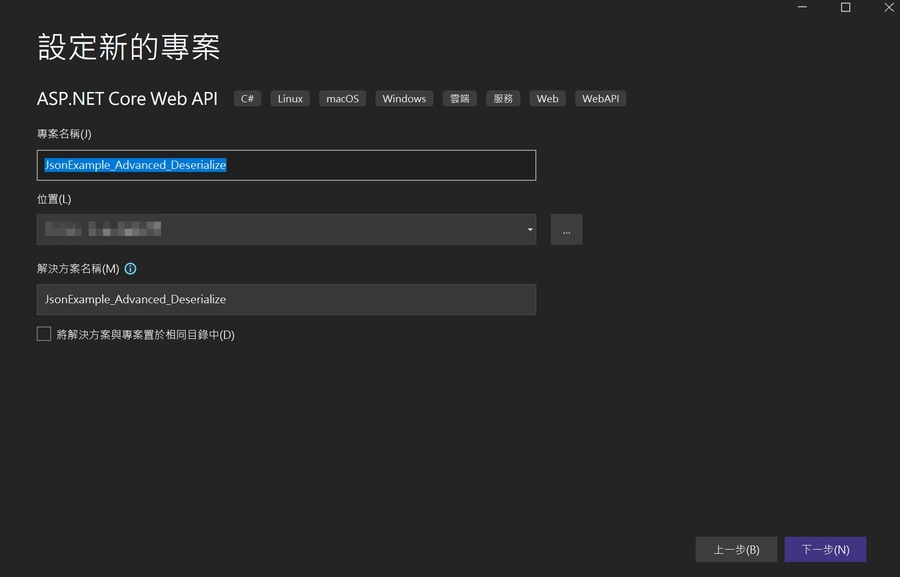This screenshot has width=900, height=577.
Task: Click the Web tag
Action: pos(547,99)
